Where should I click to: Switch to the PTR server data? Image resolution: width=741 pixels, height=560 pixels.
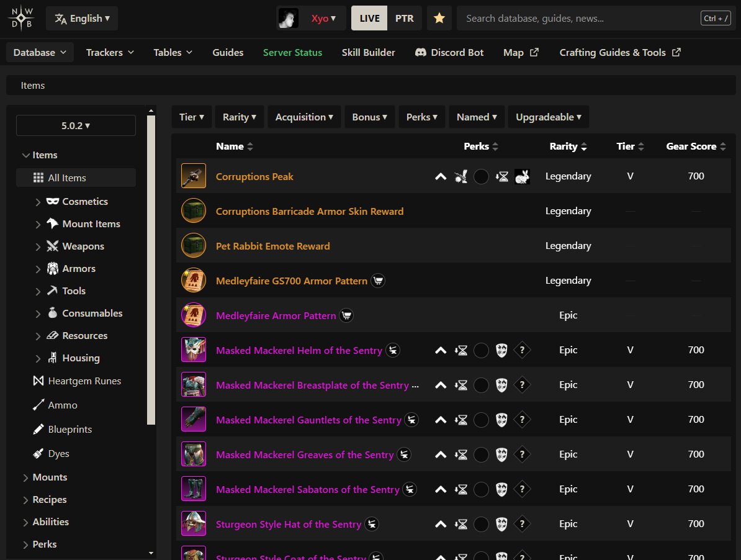coord(405,19)
